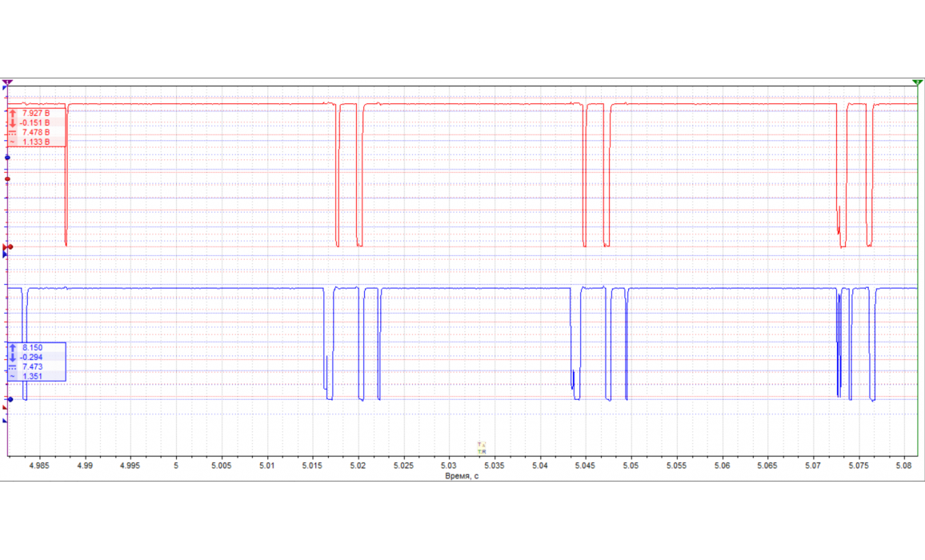Select the purple cursor marker at top-left

pyautogui.click(x=7, y=82)
